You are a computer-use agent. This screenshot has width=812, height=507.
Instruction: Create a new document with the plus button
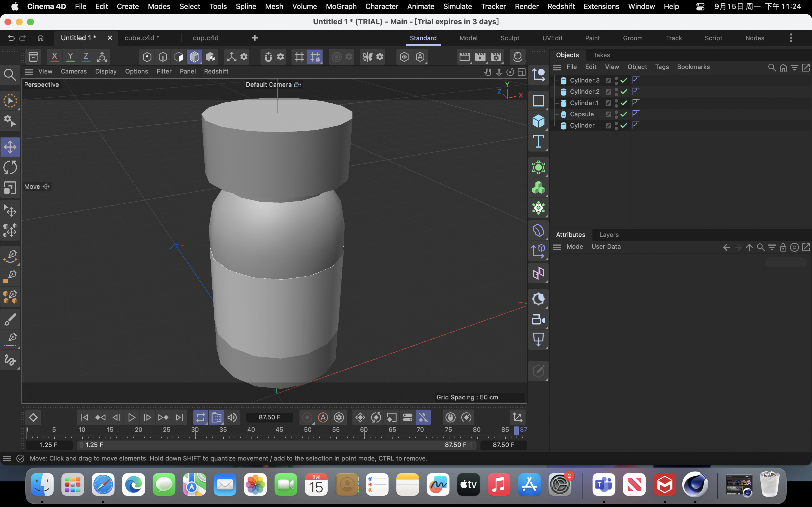tap(255, 37)
